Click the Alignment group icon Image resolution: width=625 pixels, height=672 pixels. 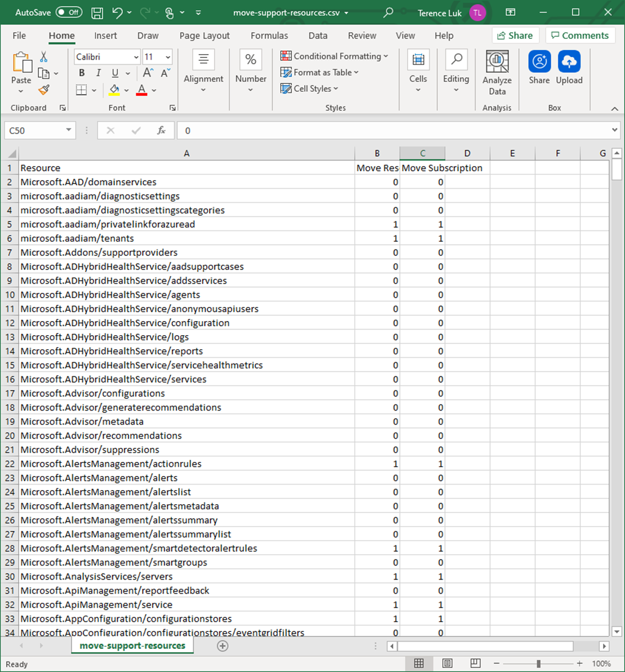pos(203,59)
